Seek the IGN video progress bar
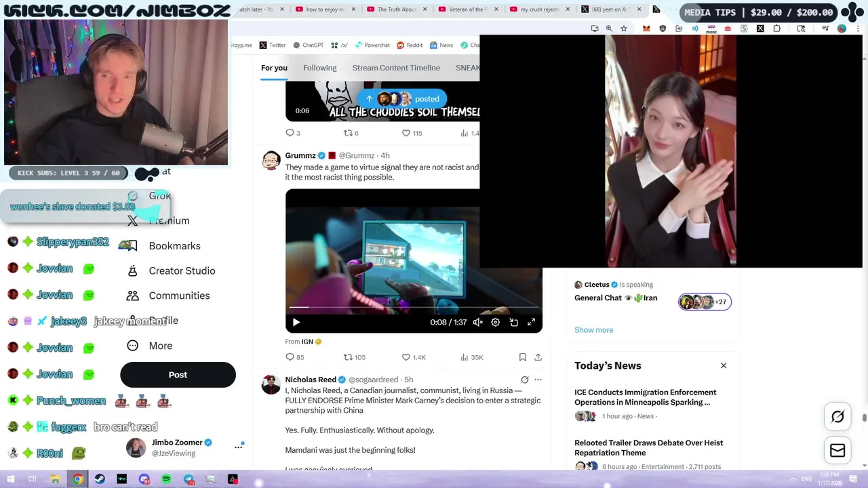This screenshot has width=868, height=488. [x=414, y=308]
